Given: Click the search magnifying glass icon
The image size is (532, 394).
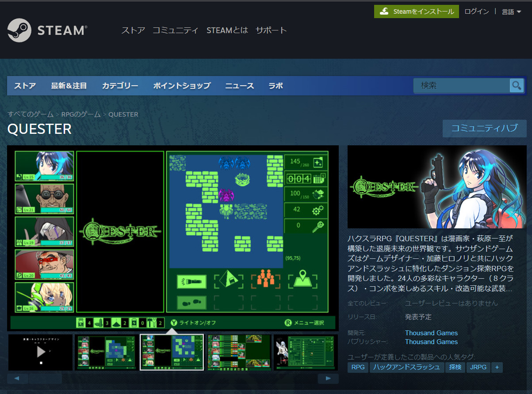Looking at the screenshot, I should (x=516, y=86).
